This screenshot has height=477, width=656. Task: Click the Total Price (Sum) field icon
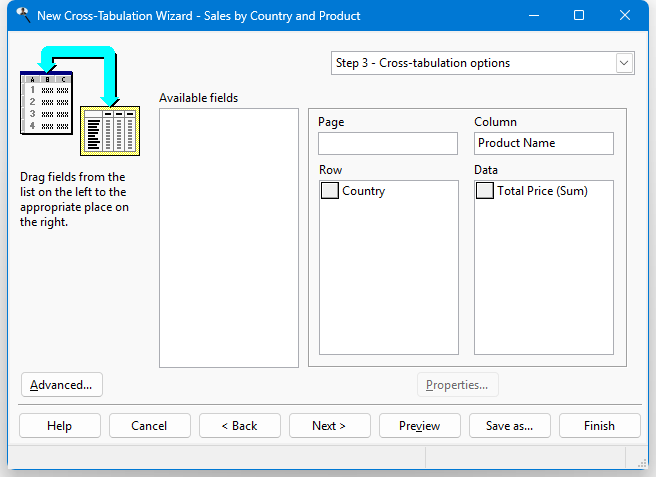click(485, 191)
